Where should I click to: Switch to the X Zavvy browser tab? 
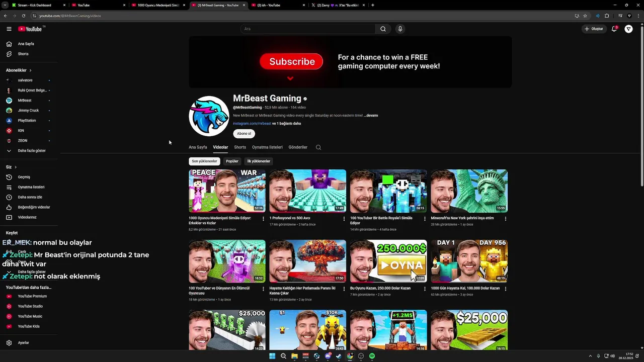click(337, 5)
